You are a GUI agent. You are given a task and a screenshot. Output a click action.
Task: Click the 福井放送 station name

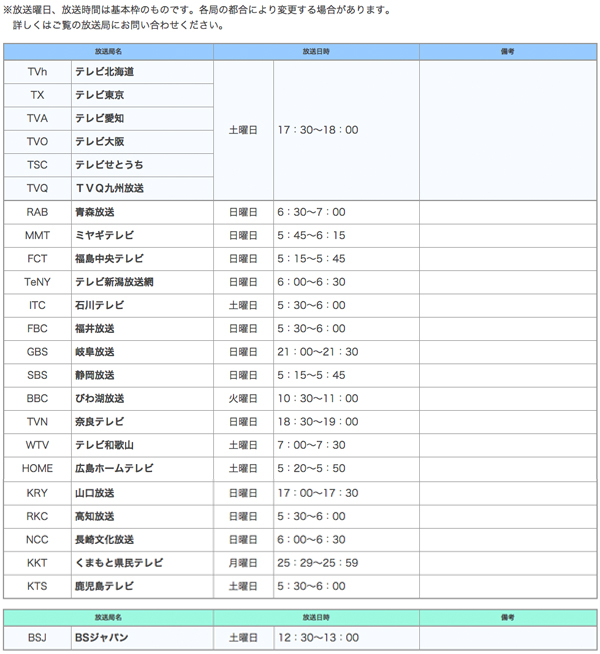tap(95, 329)
